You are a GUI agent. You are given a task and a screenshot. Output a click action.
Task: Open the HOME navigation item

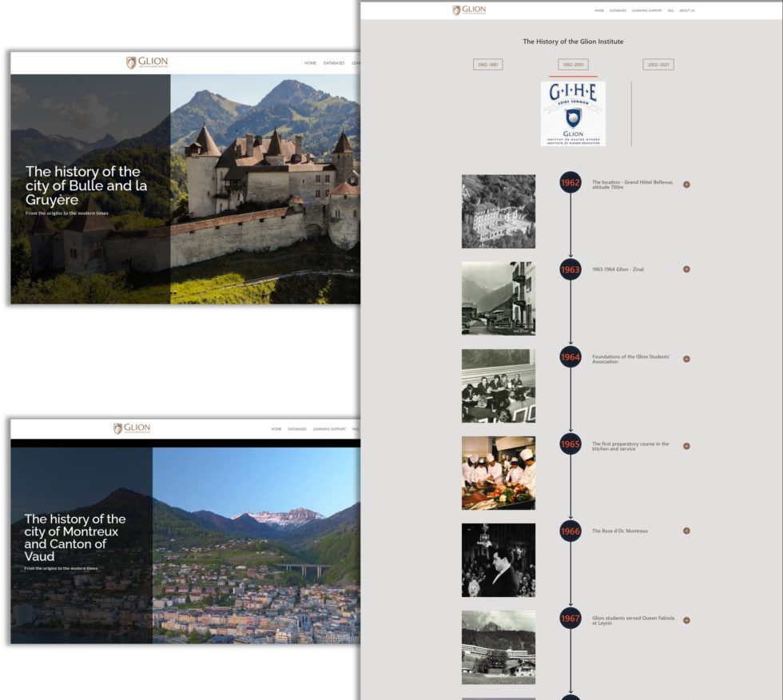coord(598,10)
